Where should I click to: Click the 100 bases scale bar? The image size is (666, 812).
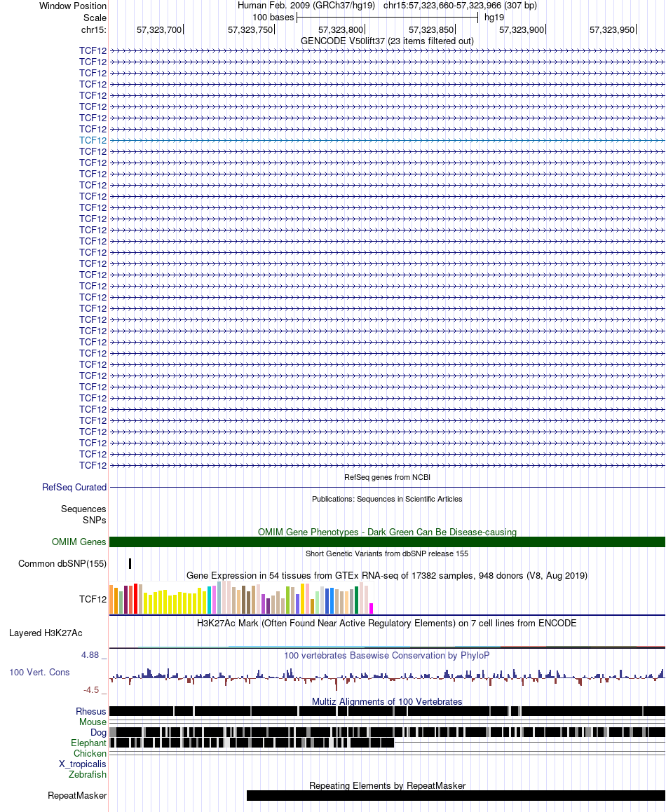[x=387, y=17]
